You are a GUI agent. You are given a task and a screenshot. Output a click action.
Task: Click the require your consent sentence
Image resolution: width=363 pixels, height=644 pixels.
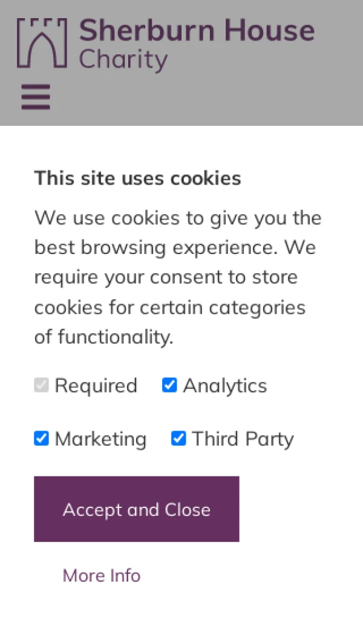coord(166,278)
